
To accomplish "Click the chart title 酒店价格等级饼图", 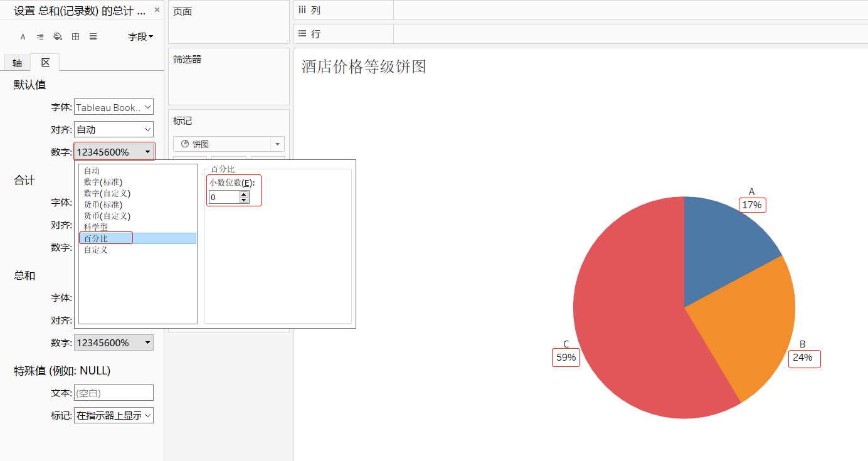I will tap(364, 66).
